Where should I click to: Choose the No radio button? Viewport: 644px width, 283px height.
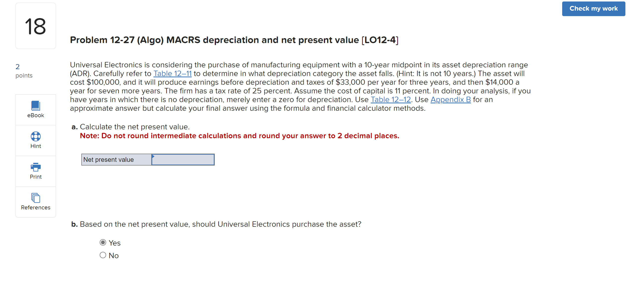point(102,255)
